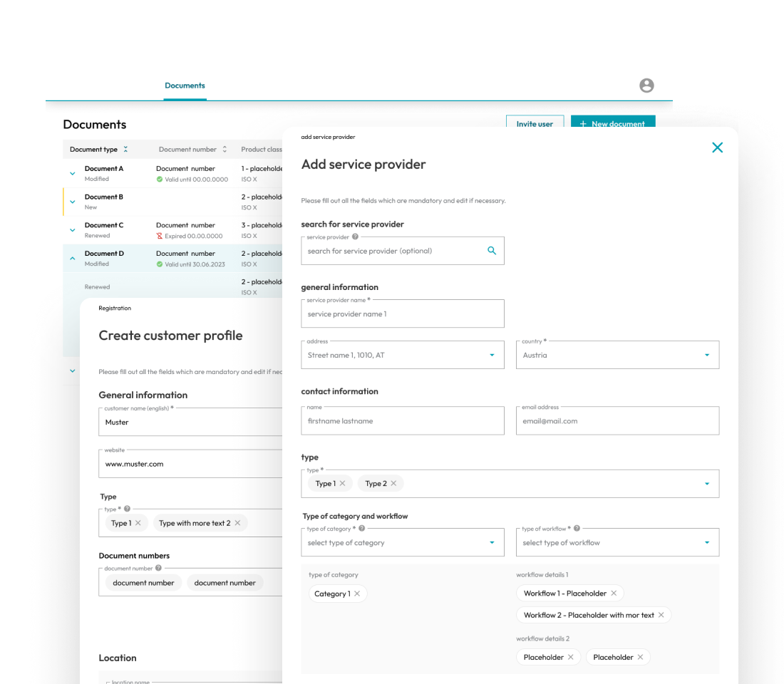Close the Add service provider dialog

[x=717, y=147]
